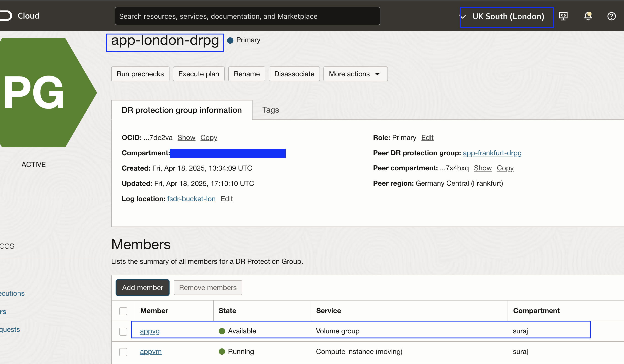Select the appvm member checkbox
The height and width of the screenshot is (364, 624).
(x=123, y=352)
